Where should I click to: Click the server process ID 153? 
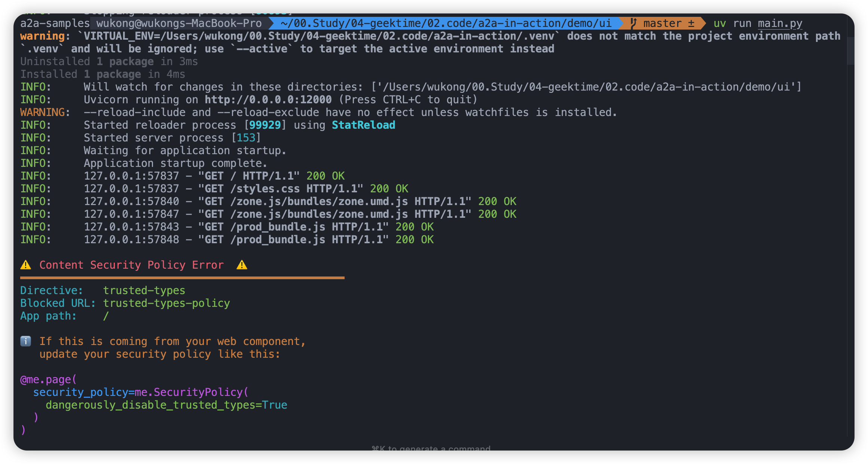(x=246, y=138)
